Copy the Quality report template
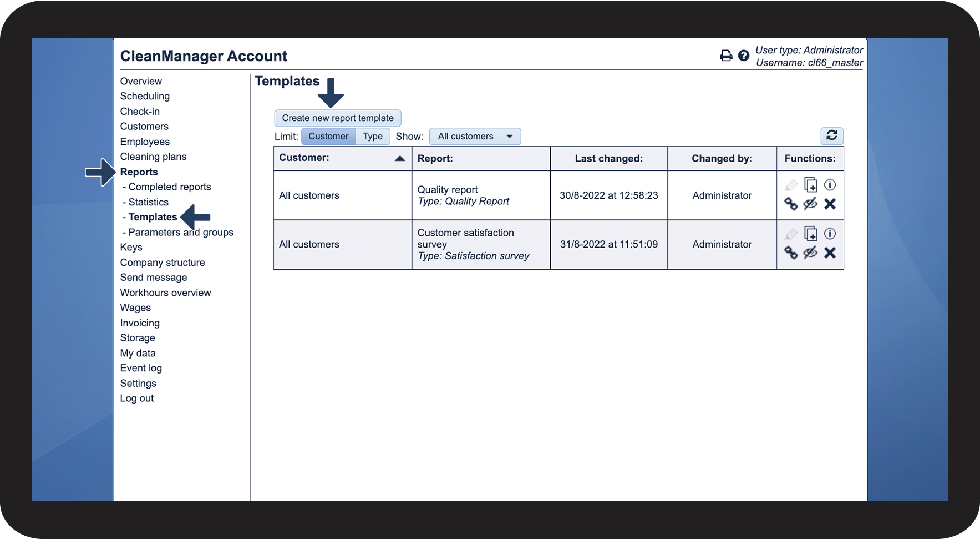The width and height of the screenshot is (980, 539). 811,185
